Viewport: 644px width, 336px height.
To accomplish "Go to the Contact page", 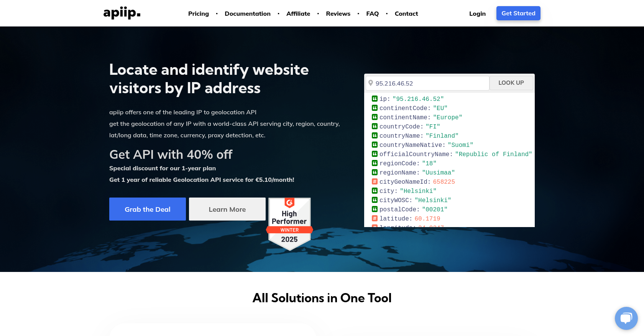I will [406, 13].
